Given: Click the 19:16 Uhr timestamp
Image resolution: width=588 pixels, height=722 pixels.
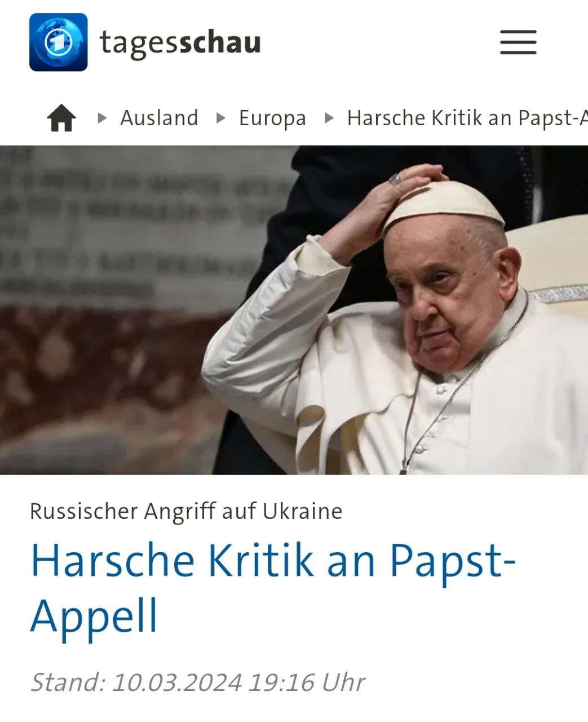Looking at the screenshot, I should tap(307, 682).
